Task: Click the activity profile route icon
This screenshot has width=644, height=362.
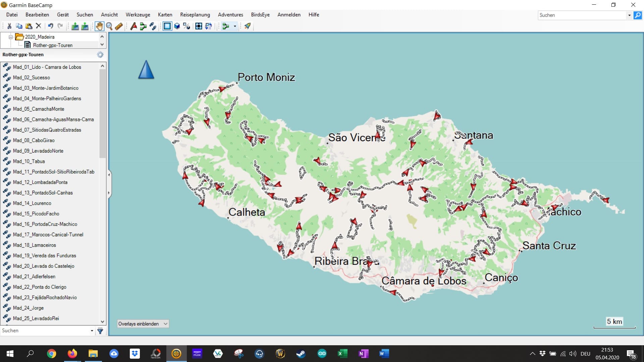Action: click(x=226, y=26)
